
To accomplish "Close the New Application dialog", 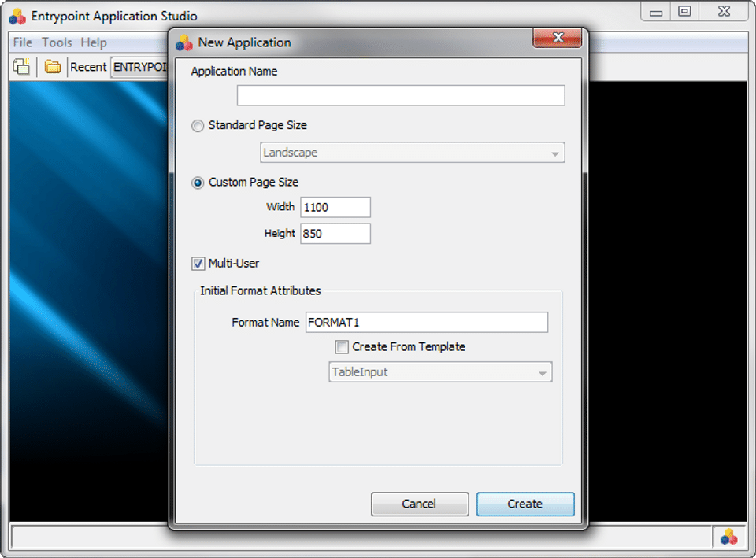I will 558,38.
